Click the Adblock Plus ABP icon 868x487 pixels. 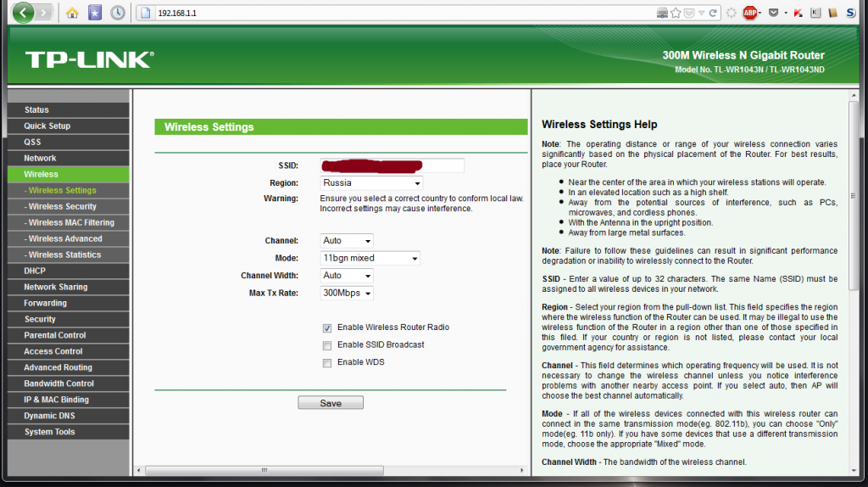(x=749, y=13)
